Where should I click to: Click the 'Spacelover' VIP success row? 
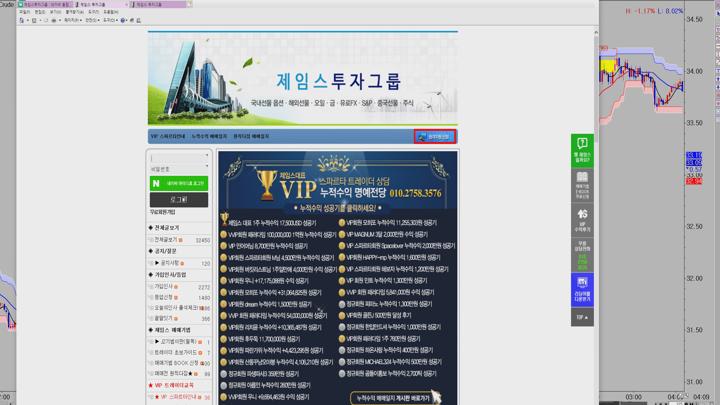tap(397, 246)
